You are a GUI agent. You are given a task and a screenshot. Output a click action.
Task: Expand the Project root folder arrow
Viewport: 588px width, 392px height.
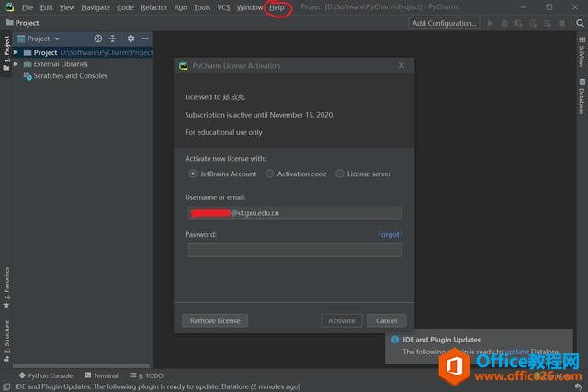[16, 52]
